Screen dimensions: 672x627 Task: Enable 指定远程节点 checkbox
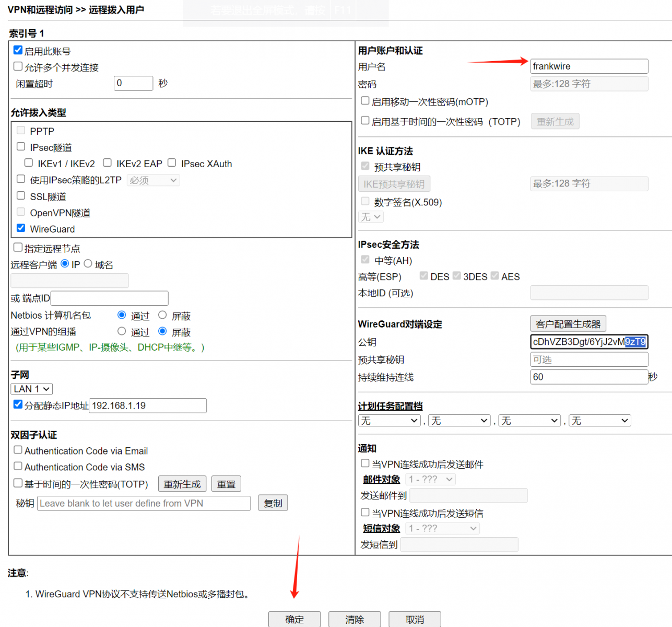click(x=18, y=248)
